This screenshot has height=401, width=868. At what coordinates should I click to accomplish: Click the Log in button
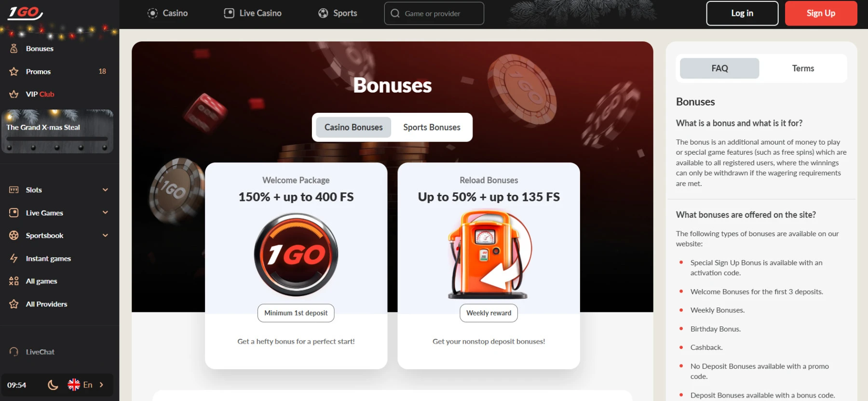click(742, 13)
